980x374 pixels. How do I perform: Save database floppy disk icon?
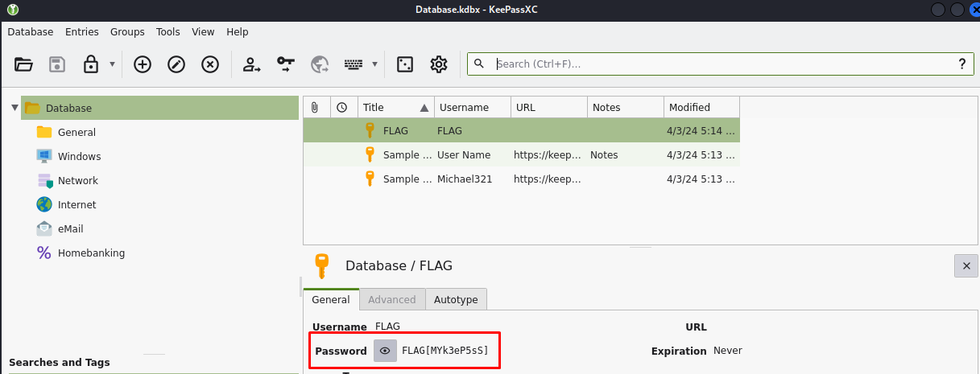coord(57,64)
